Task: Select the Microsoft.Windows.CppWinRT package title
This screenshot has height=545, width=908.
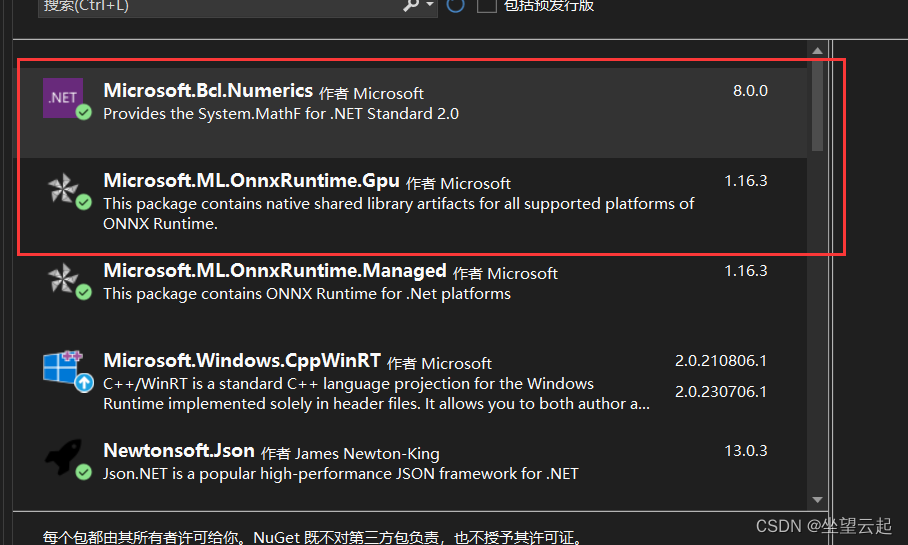Action: 242,361
